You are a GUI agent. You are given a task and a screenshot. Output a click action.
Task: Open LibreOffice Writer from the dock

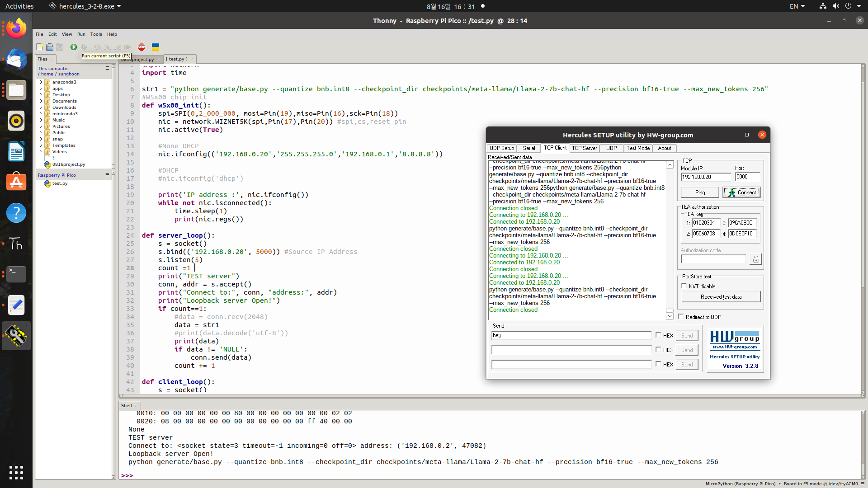click(16, 151)
